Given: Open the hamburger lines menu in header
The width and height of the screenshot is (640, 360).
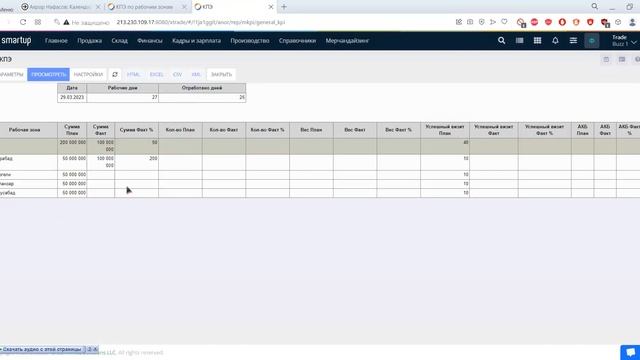Looking at the screenshot, I should [573, 40].
